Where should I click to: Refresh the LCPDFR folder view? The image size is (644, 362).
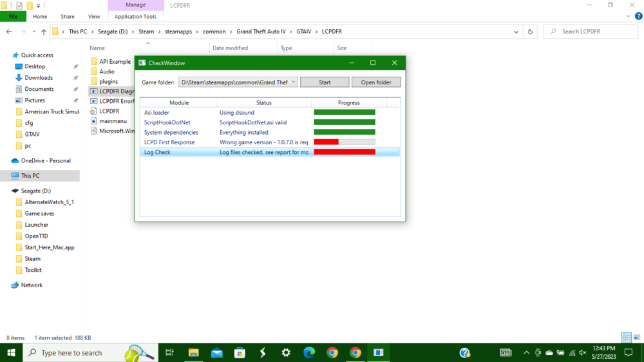tap(530, 32)
